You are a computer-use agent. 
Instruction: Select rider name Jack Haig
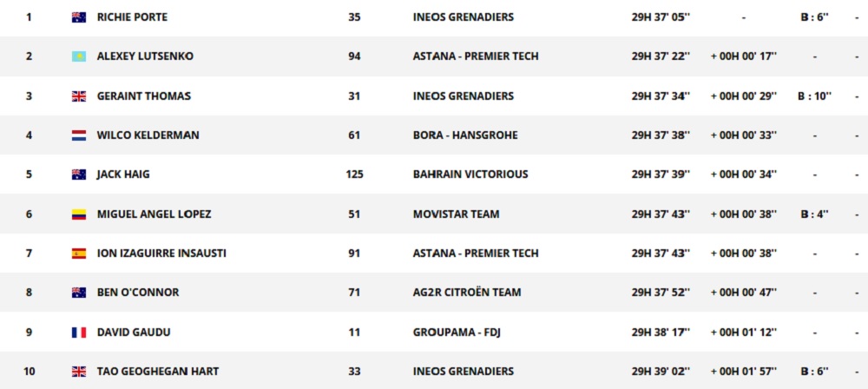[x=123, y=175]
